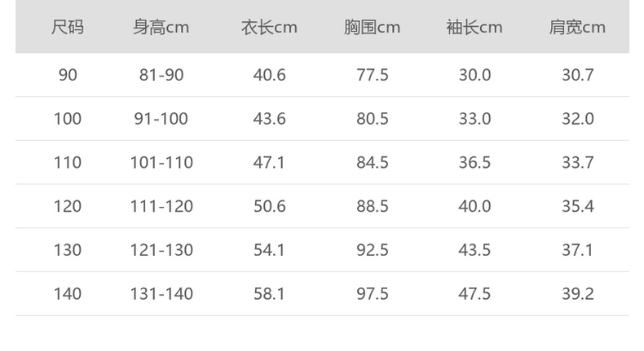Select the 97.5 chest measurement cell

coord(372,293)
